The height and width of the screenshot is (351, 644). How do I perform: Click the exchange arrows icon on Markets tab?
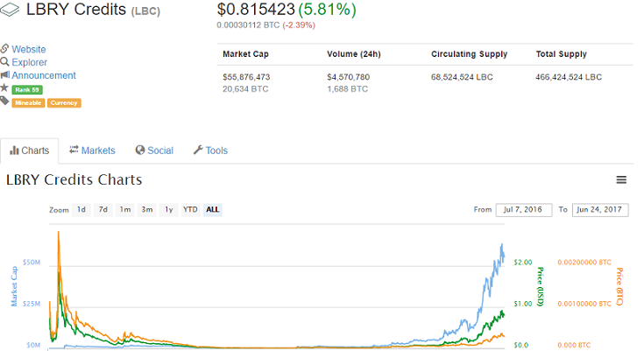pos(74,150)
